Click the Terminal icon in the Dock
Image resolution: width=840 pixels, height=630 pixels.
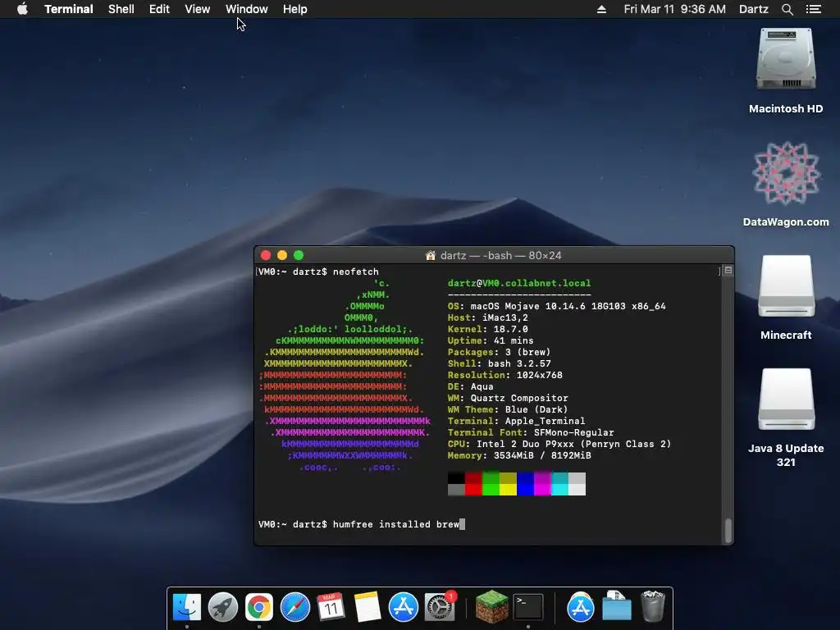pyautogui.click(x=528, y=607)
